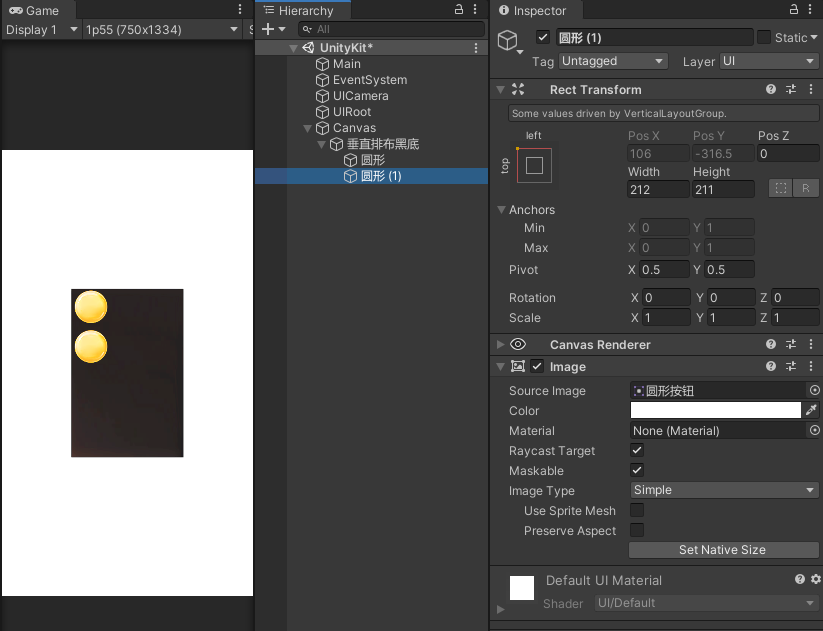The height and width of the screenshot is (631, 823).
Task: Collapse 垂直排布黑底 node
Action: click(x=322, y=144)
